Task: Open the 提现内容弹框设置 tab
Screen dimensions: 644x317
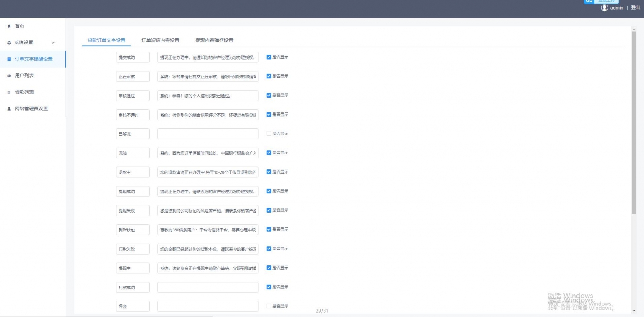Action: point(214,40)
